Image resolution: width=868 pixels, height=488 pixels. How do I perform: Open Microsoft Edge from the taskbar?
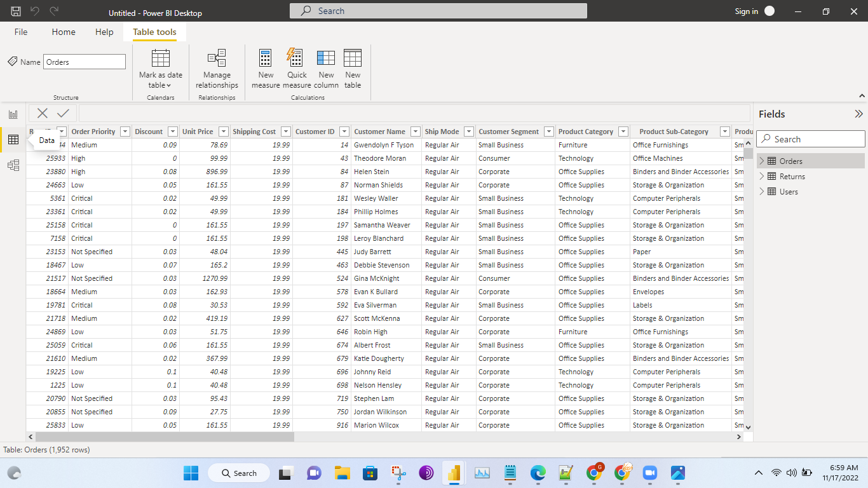538,473
